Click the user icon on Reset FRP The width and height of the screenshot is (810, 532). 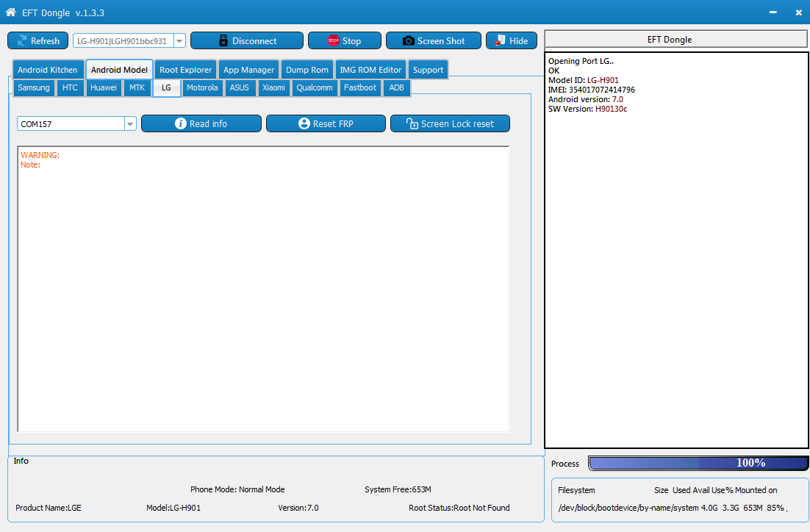click(304, 123)
